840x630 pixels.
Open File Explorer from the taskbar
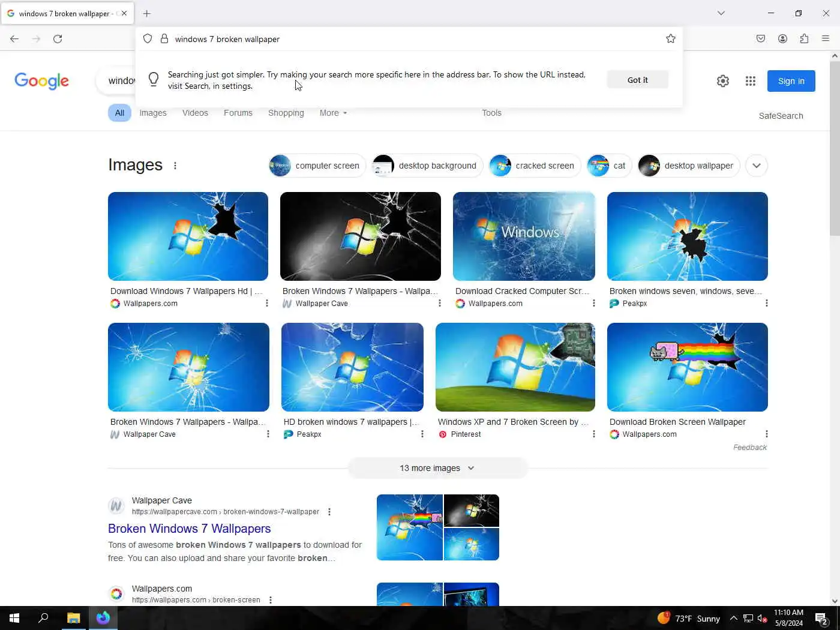pos(73,618)
